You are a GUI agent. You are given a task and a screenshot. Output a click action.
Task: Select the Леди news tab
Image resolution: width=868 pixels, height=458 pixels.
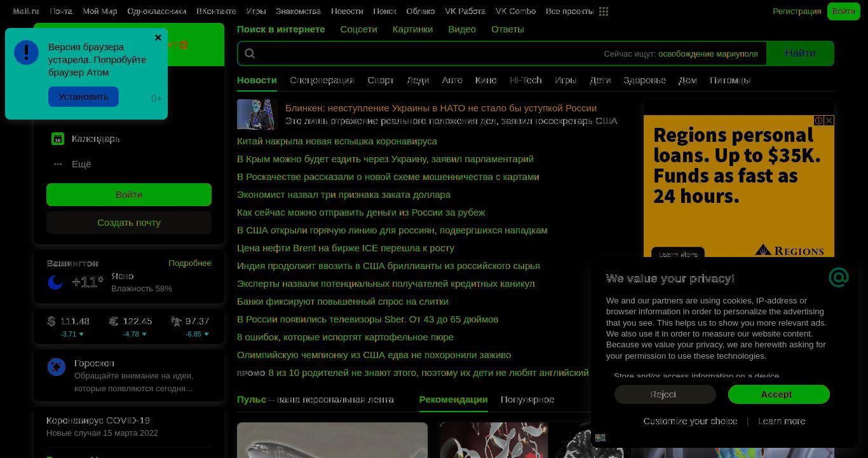click(417, 80)
